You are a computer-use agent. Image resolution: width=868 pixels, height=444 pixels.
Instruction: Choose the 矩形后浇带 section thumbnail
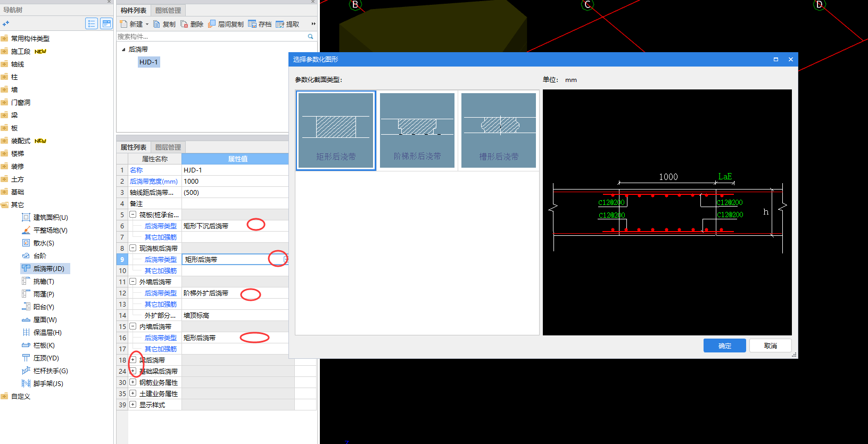(336, 130)
